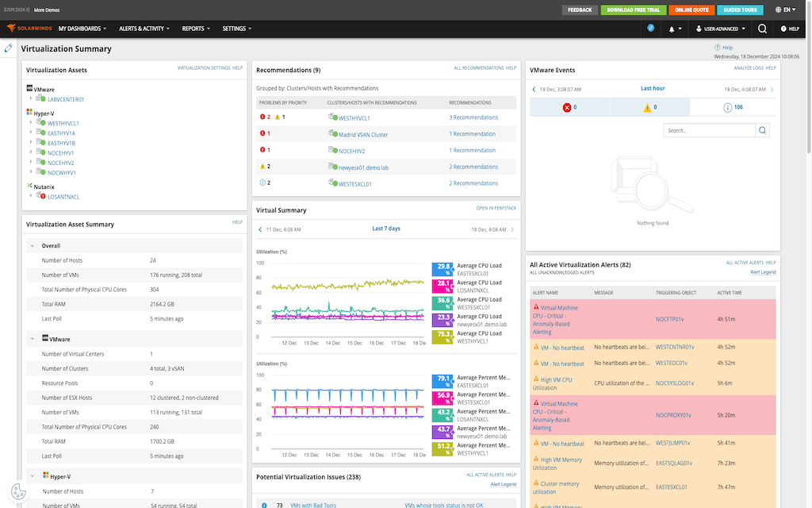
Task: Click the search magnifier in the top navigation
Action: (760, 28)
